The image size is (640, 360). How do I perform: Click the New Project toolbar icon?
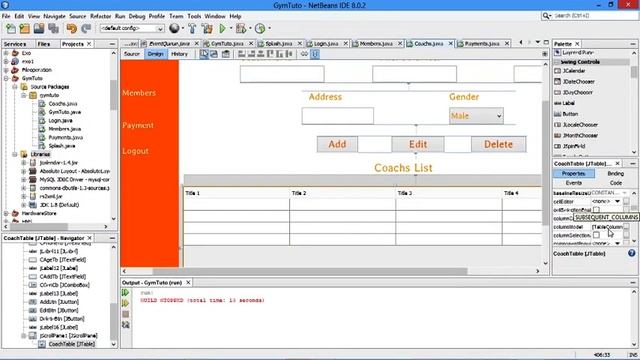pos(24,29)
